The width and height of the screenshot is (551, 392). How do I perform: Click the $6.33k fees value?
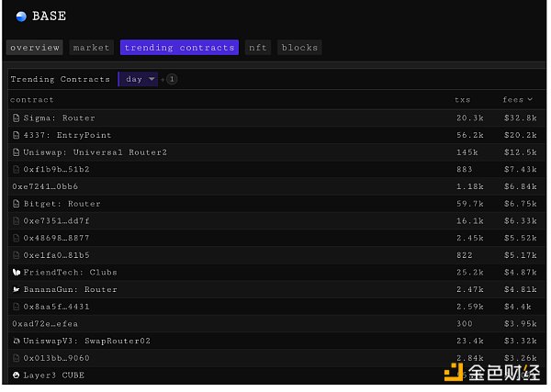[521, 221]
